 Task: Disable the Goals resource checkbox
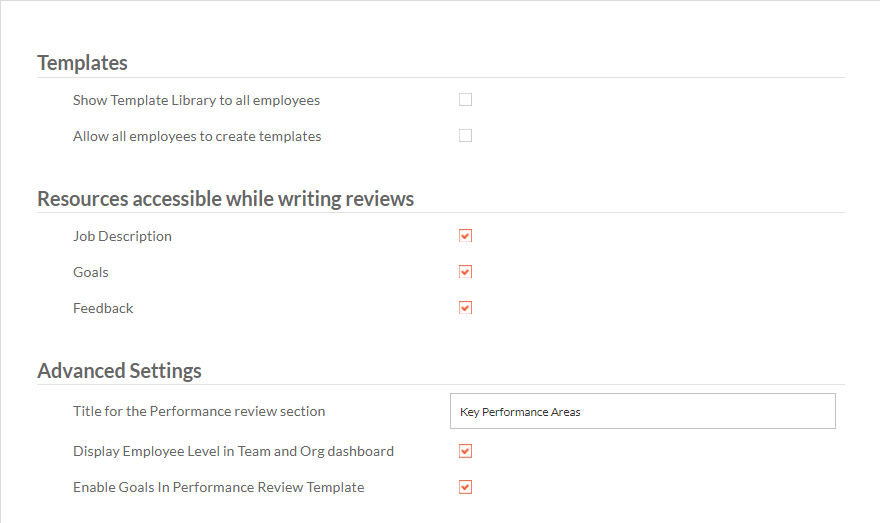coord(465,272)
